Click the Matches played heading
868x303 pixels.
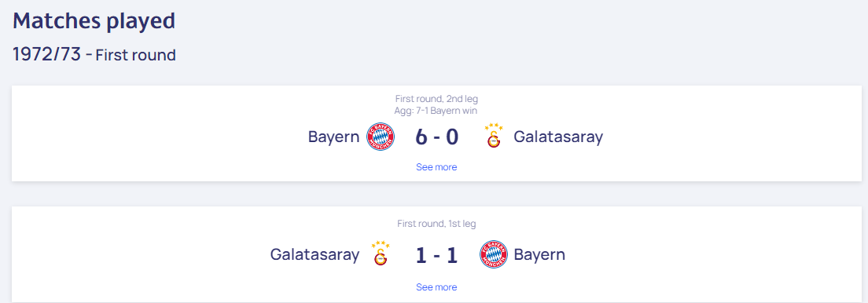[94, 21]
